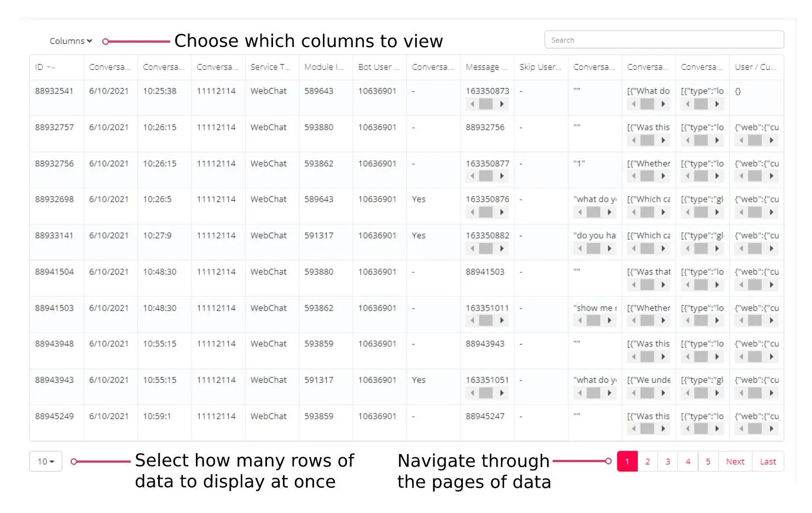Click scrollbar thumb under "show me cell

(x=594, y=320)
